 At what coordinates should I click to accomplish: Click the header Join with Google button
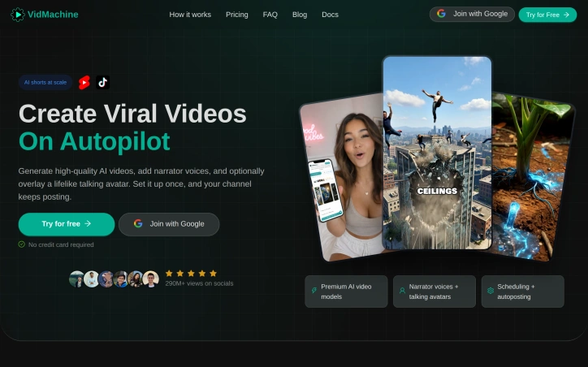tap(472, 14)
